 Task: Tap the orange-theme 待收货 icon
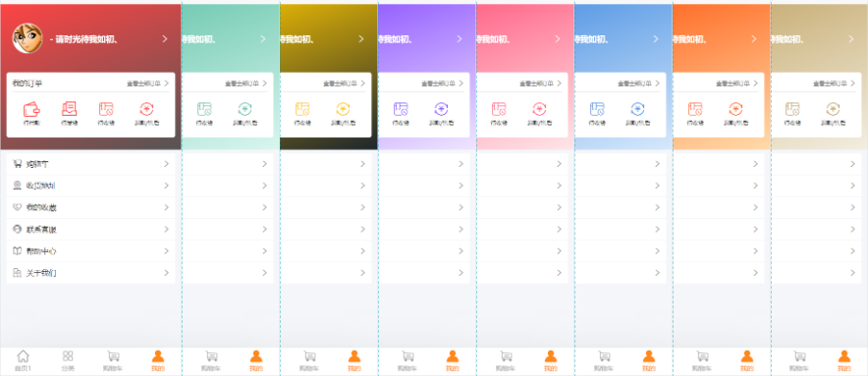coord(695,109)
